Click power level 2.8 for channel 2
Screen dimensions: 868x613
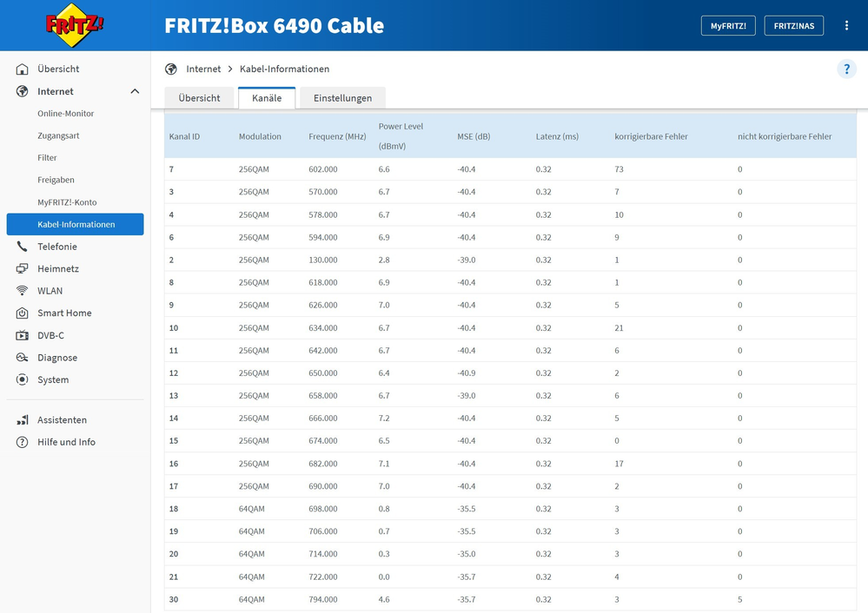384,260
